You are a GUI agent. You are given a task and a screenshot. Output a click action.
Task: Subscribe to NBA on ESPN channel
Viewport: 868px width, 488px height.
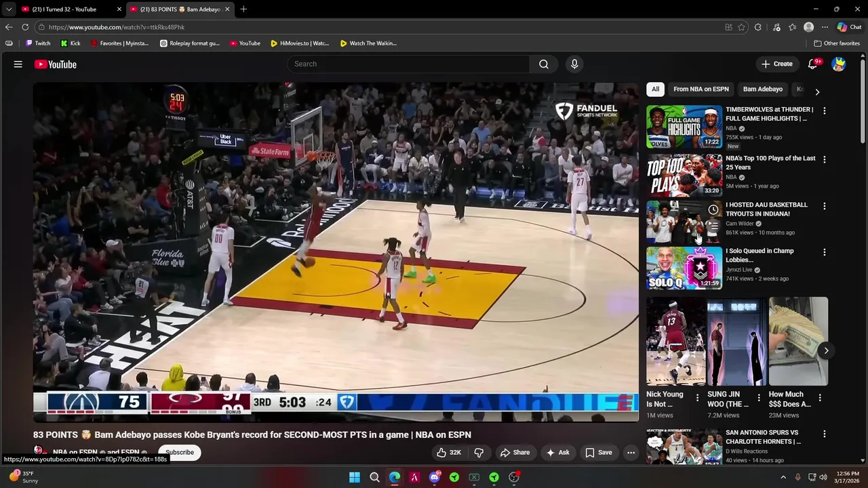[x=180, y=452]
